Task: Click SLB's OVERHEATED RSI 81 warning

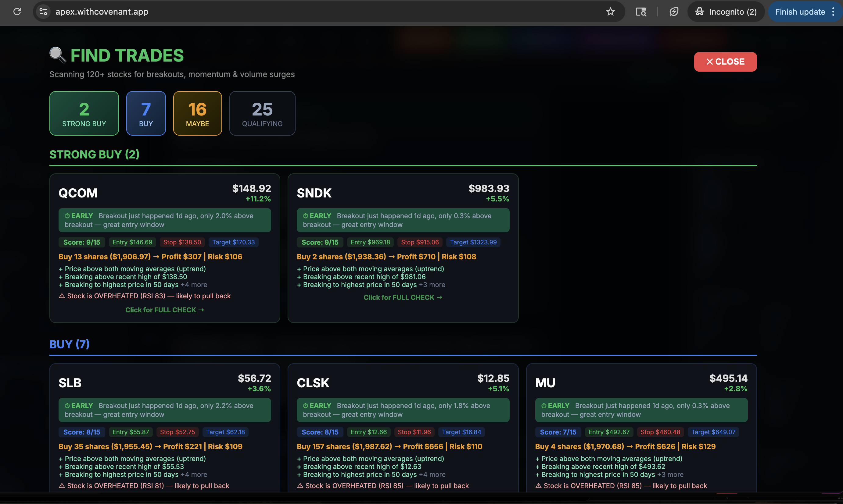Action: point(144,486)
